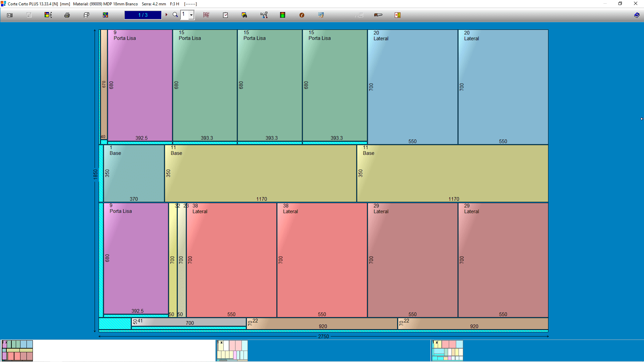This screenshot has width=644, height=362.
Task: Click the hand saw icon in toolbar
Action: coord(378,15)
